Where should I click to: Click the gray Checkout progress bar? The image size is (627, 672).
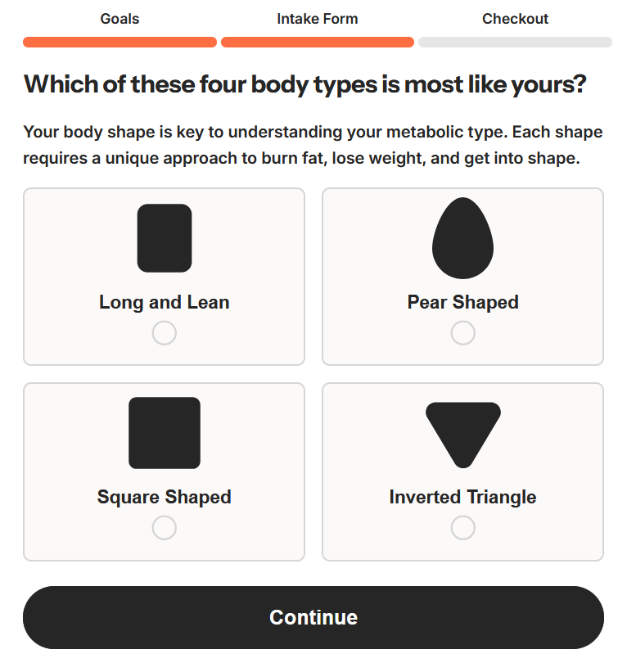click(x=515, y=43)
